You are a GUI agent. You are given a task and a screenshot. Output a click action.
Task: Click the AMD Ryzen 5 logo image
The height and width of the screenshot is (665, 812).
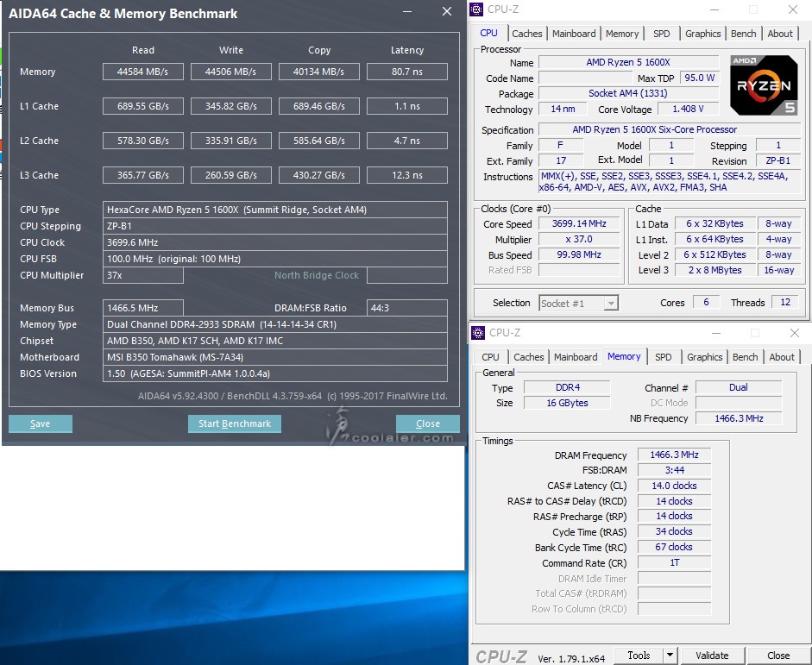coord(764,85)
